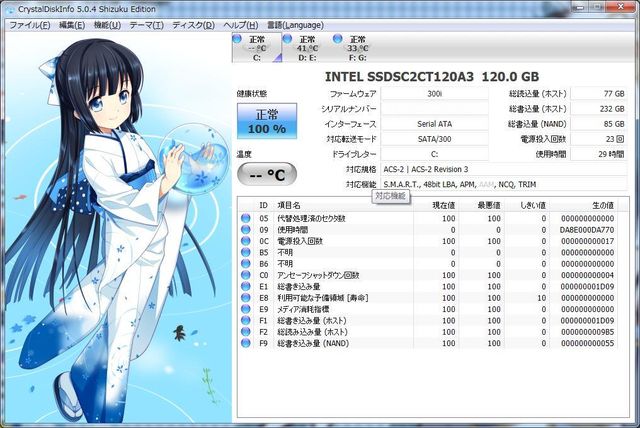Viewport: 640px width, 428px height.
Task: Open the 編集(E) menu
Action: click(72, 25)
